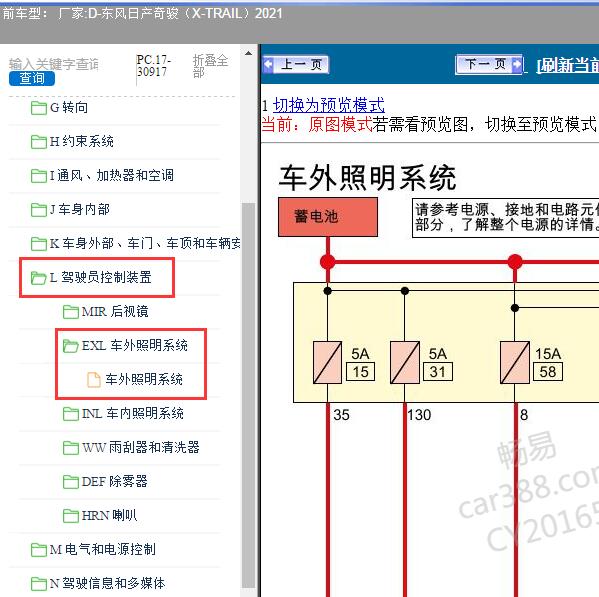Click the 请参考电源、接地和电路元件 note box
Image resolution: width=599 pixels, height=597 pixels.
coord(506,218)
